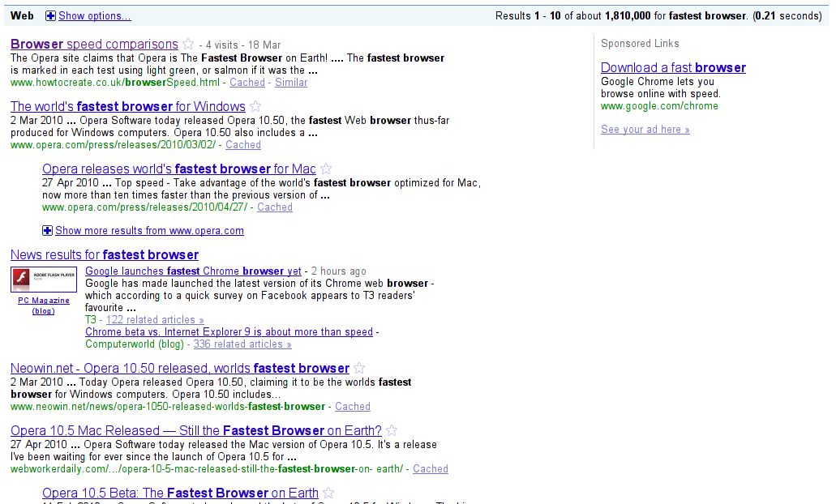
Task: Open Cached copy of webworkerdaily.com result
Action: click(431, 469)
